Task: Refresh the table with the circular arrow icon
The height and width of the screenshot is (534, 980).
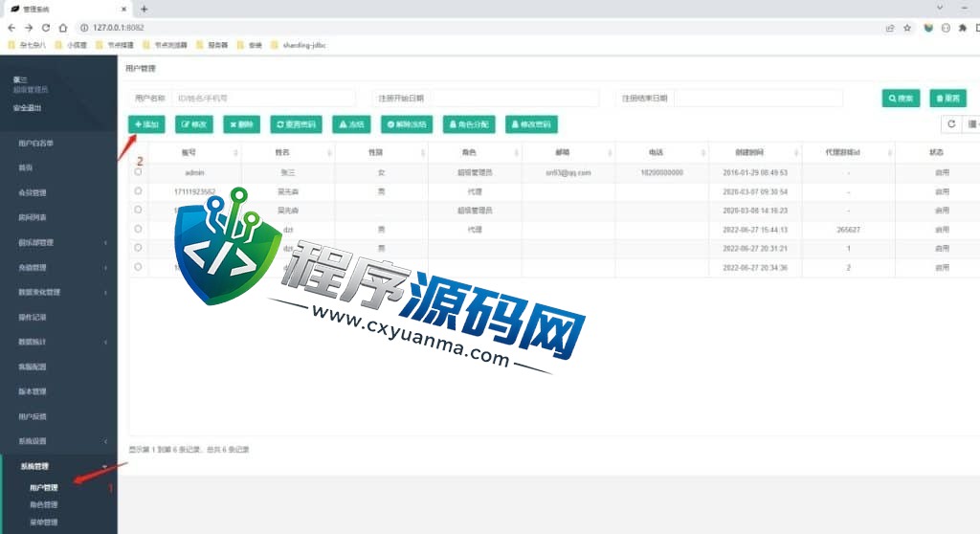Action: click(x=951, y=123)
